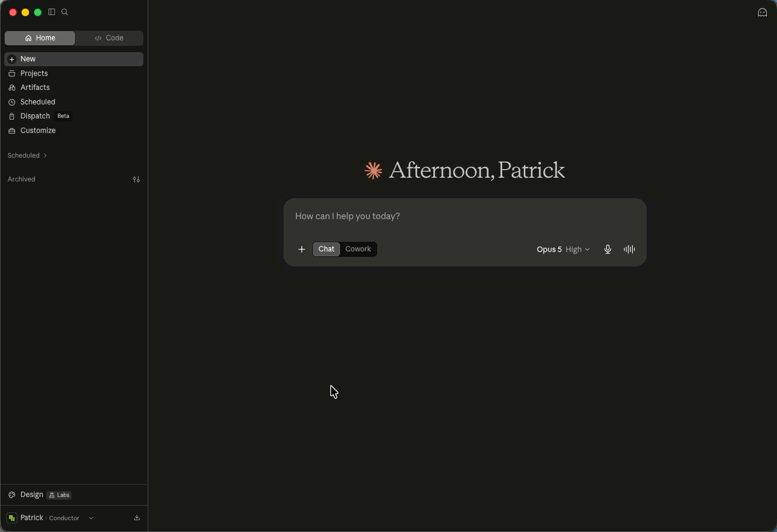Image resolution: width=777 pixels, height=532 pixels.
Task: Click the green fullscreen window button
Action: [x=38, y=12]
